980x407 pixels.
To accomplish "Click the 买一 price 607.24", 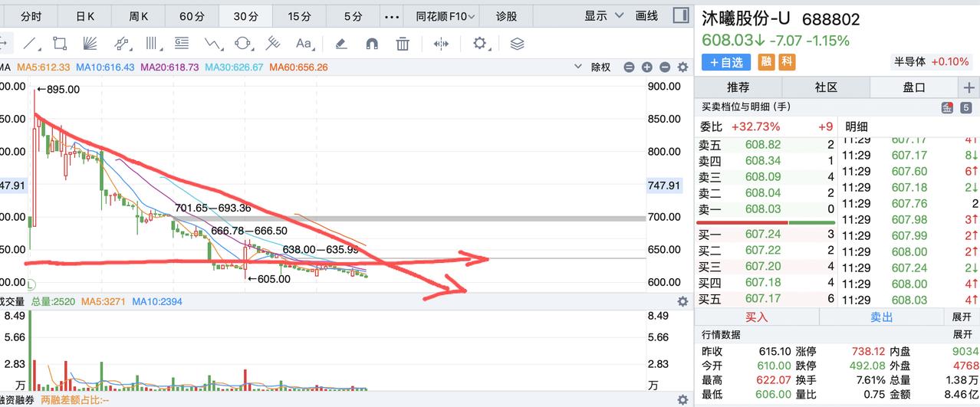I will [x=763, y=234].
